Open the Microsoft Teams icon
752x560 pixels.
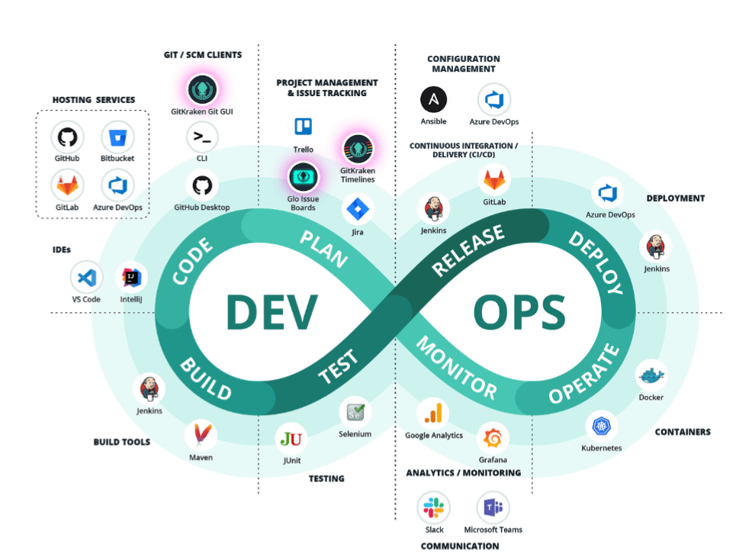pos(492,506)
